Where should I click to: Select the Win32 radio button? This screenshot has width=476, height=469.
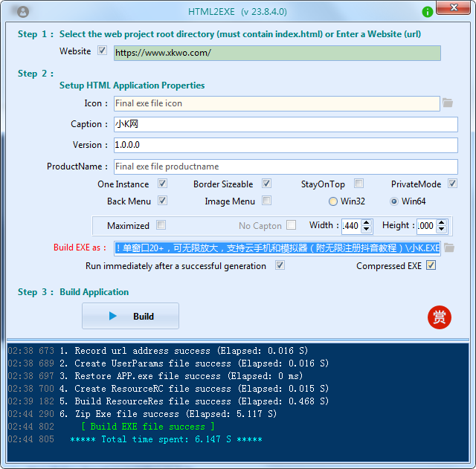coord(333,201)
